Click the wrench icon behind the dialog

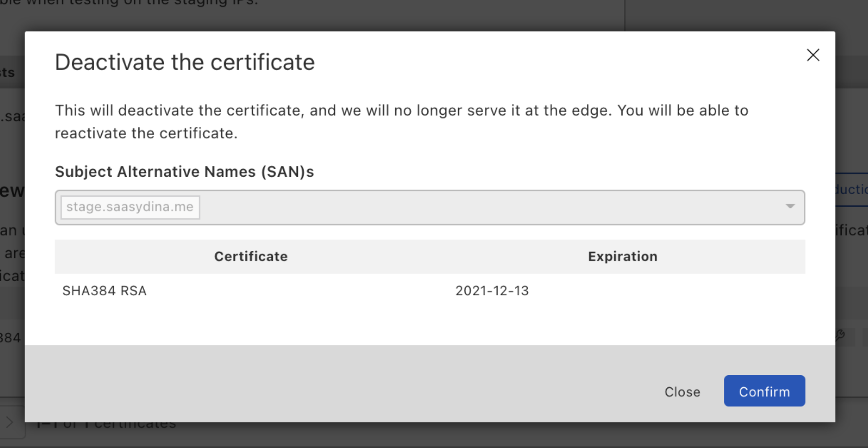point(840,336)
